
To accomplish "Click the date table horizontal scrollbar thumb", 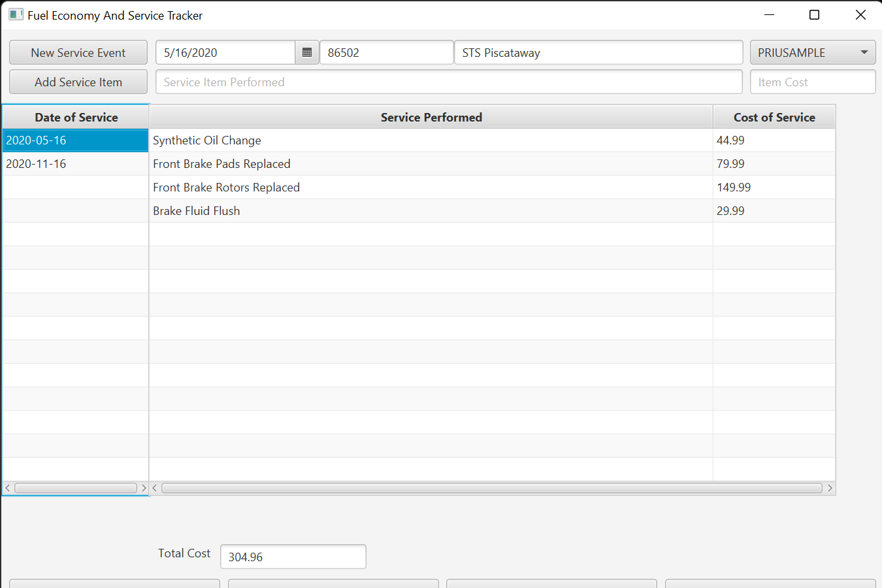I will click(76, 488).
